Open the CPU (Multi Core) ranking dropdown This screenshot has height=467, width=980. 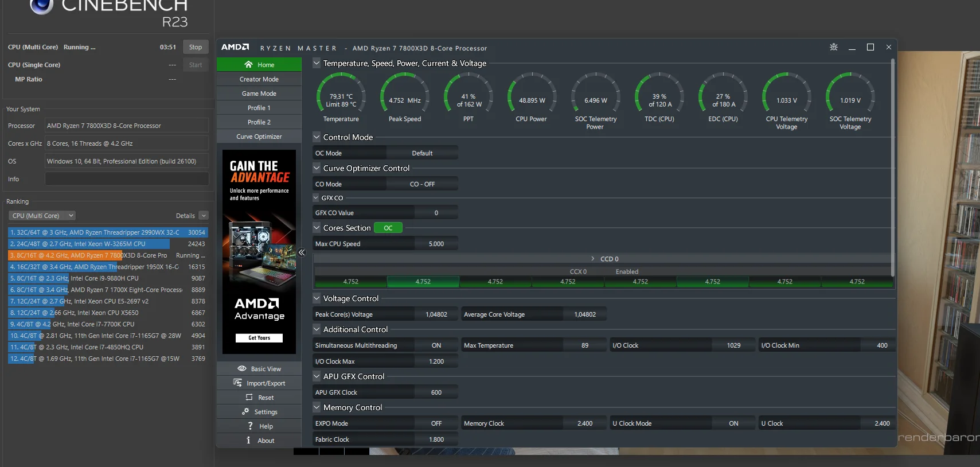point(42,216)
